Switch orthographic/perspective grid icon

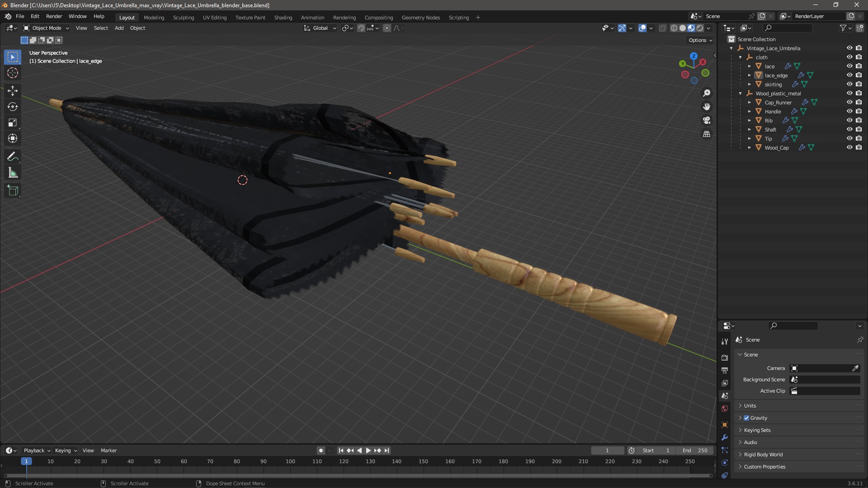tap(707, 134)
